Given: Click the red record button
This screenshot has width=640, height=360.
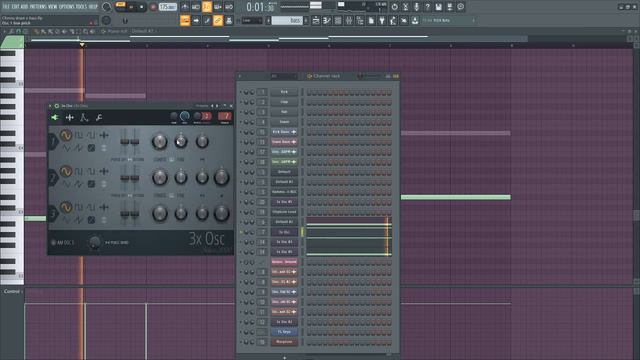Looking at the screenshot, I should click(x=153, y=7).
